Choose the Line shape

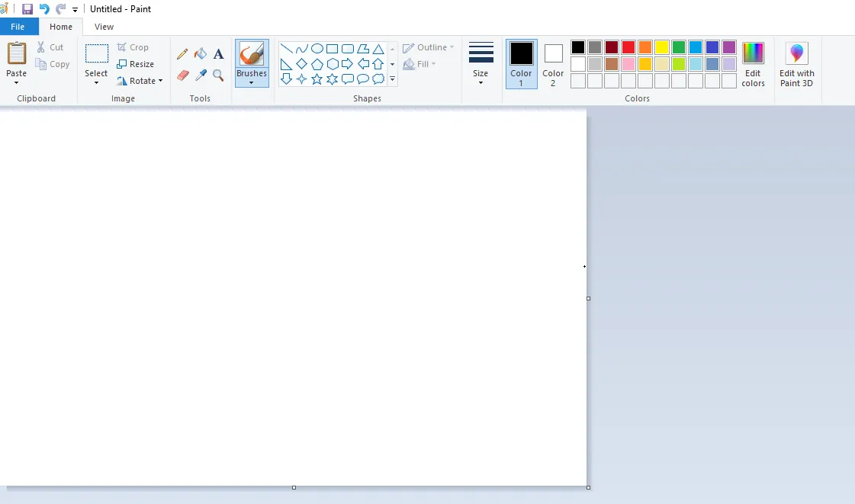(286, 49)
